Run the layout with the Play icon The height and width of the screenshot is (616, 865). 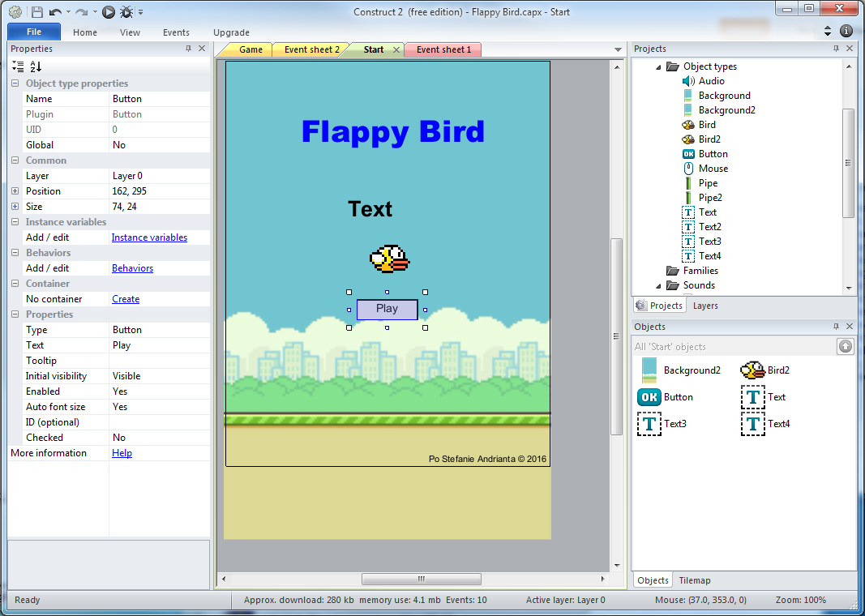[108, 11]
